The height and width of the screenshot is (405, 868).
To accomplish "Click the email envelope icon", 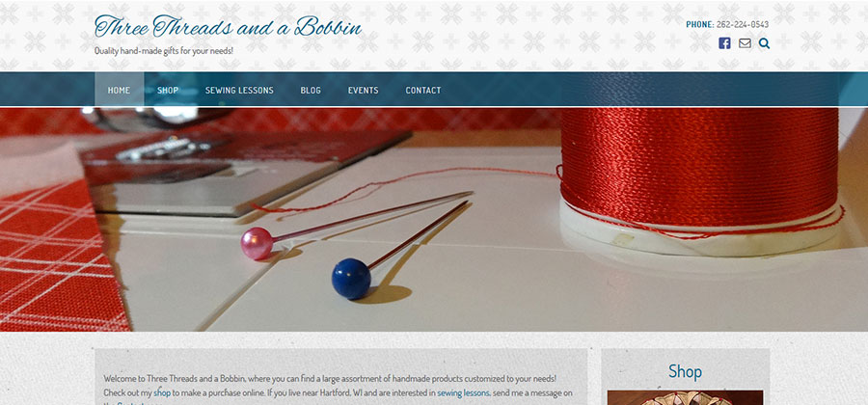I will [745, 43].
